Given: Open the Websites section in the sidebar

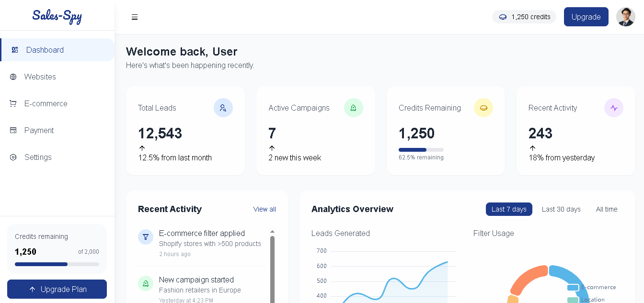Looking at the screenshot, I should pos(40,77).
